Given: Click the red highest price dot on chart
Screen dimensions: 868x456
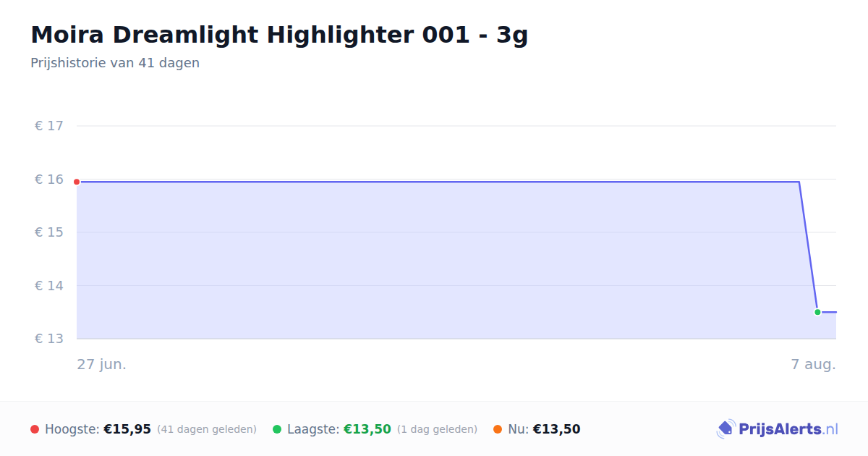Looking at the screenshot, I should 77,182.
